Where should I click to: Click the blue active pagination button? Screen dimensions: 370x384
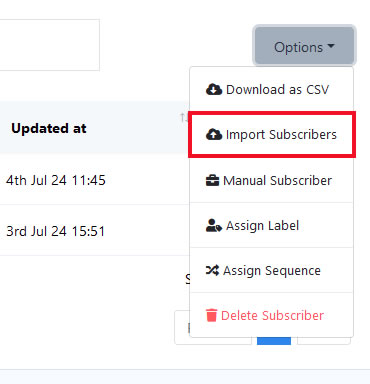(274, 341)
